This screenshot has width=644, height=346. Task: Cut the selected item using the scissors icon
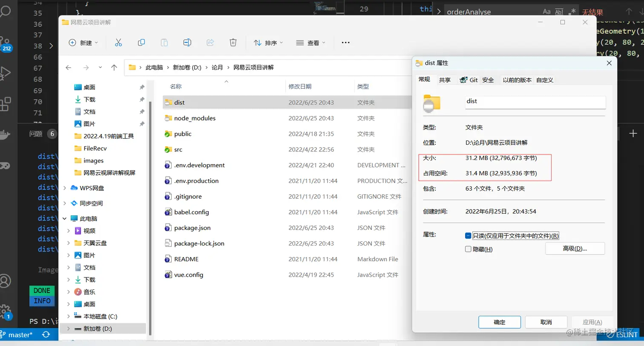[x=118, y=43]
